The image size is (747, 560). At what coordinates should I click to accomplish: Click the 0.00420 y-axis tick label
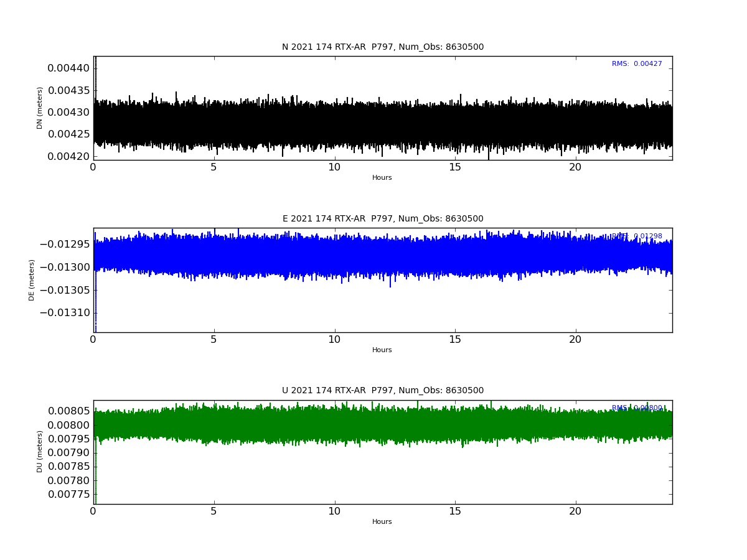68,156
